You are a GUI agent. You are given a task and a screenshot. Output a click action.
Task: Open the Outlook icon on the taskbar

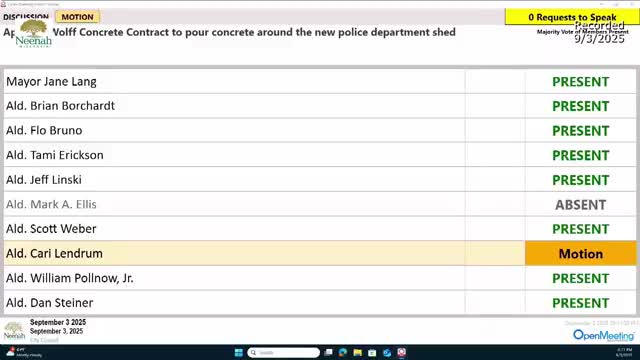tap(387, 352)
